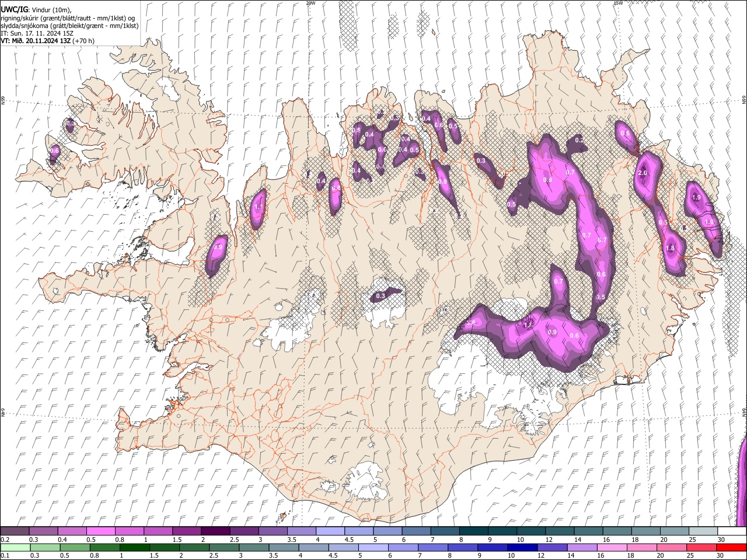Click the "30" label on the snow scale
Screen dimensions: 747x560
(721, 540)
